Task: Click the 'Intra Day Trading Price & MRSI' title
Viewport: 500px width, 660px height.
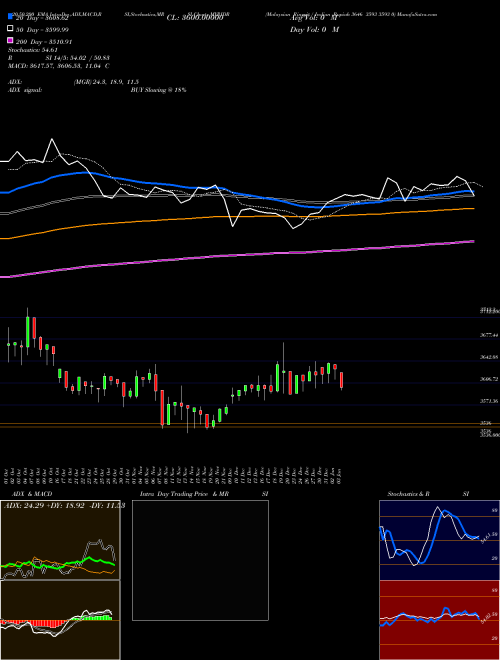Action: pos(204,494)
